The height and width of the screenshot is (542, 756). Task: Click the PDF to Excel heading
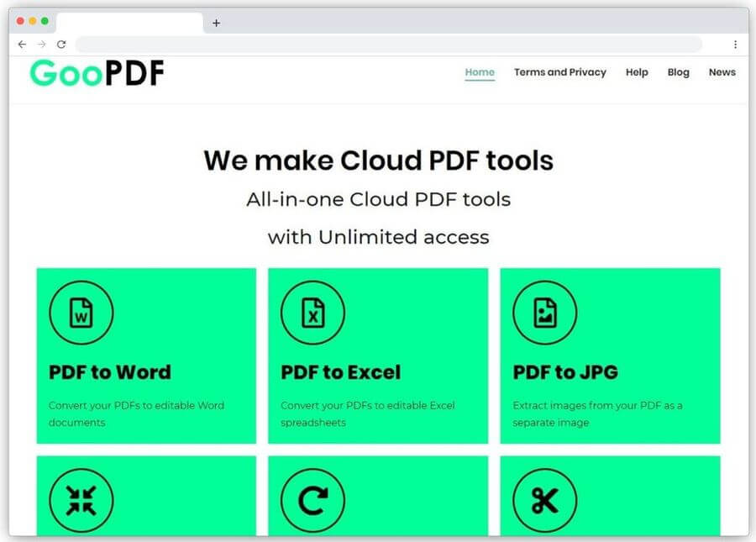(x=341, y=372)
